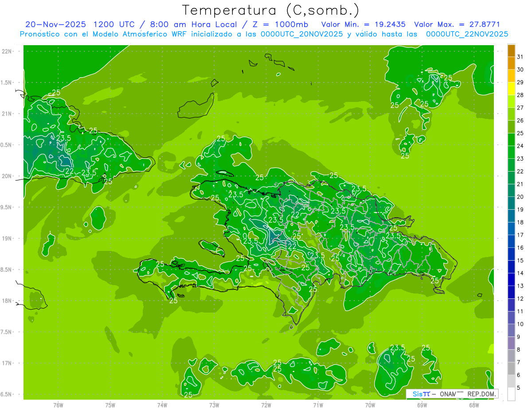
Task: Click the latitude axis label 21N
Action: [7, 114]
